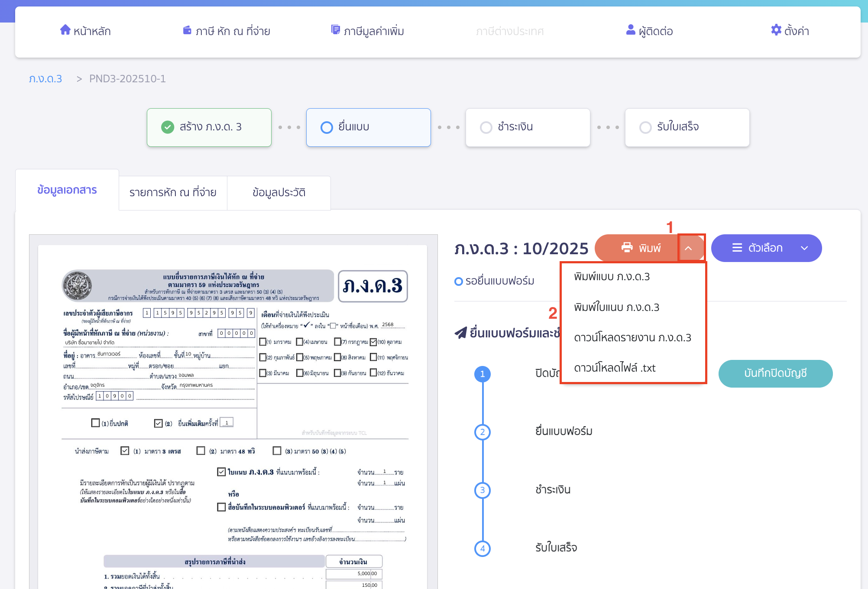Check the สื่อบันทึกในระบบคอมพิวเตอร์ checkbox

[220, 507]
